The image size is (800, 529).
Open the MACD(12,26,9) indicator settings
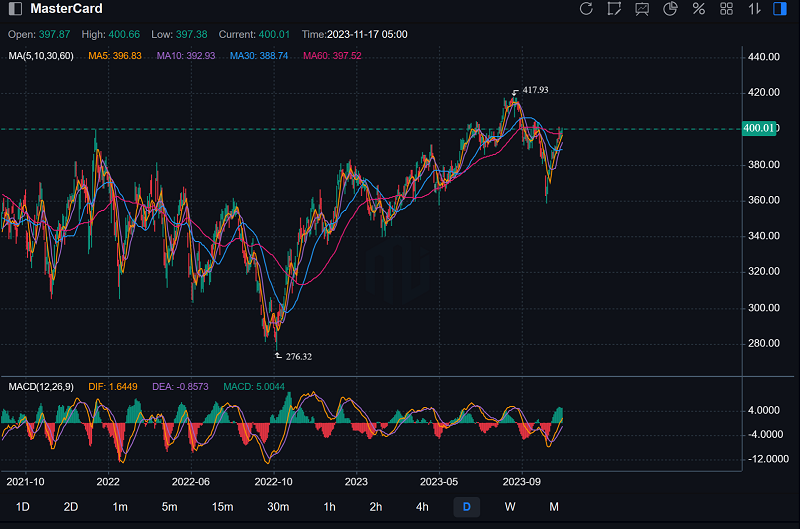pyautogui.click(x=42, y=386)
